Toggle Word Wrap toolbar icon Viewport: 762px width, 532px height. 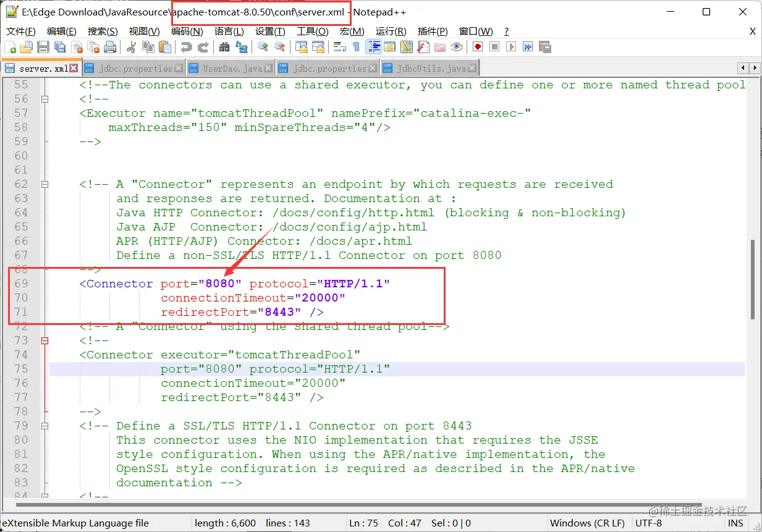pos(340,47)
